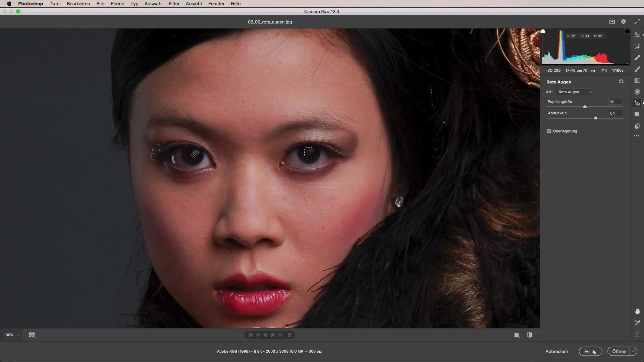Uncheck the Überlagerung checkbox
Viewport: 644px width, 362px height.
pyautogui.click(x=549, y=131)
